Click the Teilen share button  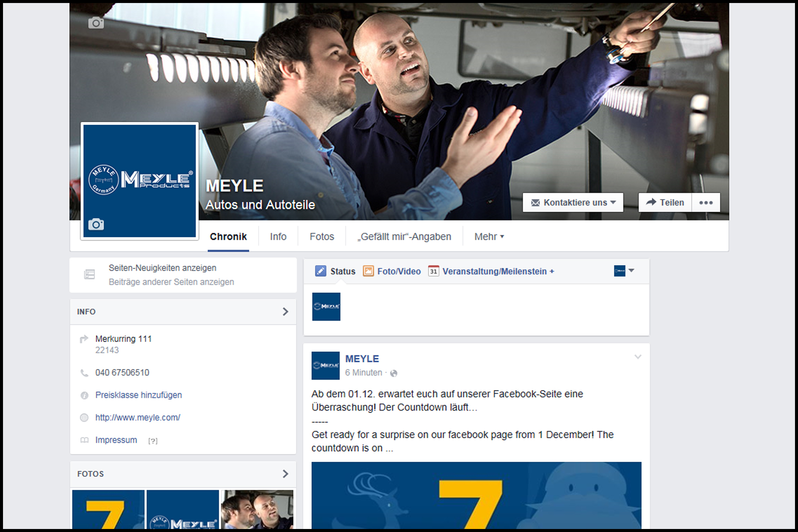click(665, 202)
